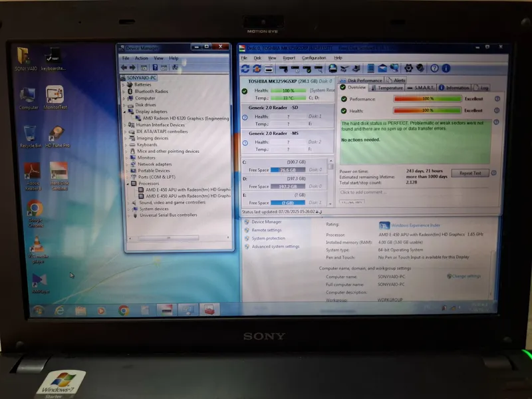The image size is (532, 399).
Task: Click C: free space 76.6 GB bar
Action: (288, 170)
